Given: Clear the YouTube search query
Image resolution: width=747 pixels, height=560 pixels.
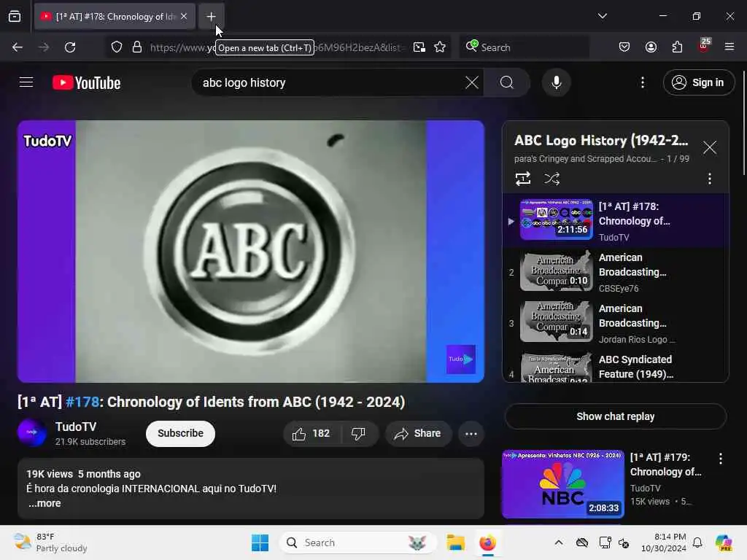Looking at the screenshot, I should coord(472,82).
